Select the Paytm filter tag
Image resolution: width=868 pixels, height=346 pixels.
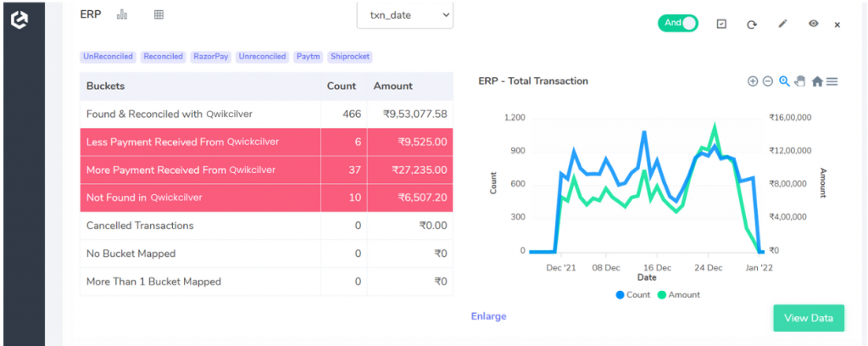pyautogui.click(x=309, y=57)
